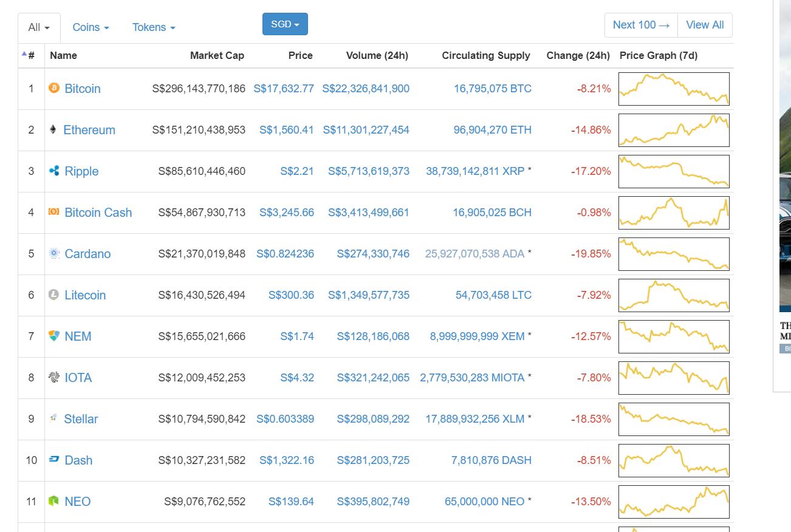
Task: Click Litecoin's 7-day price graph
Action: click(x=674, y=295)
